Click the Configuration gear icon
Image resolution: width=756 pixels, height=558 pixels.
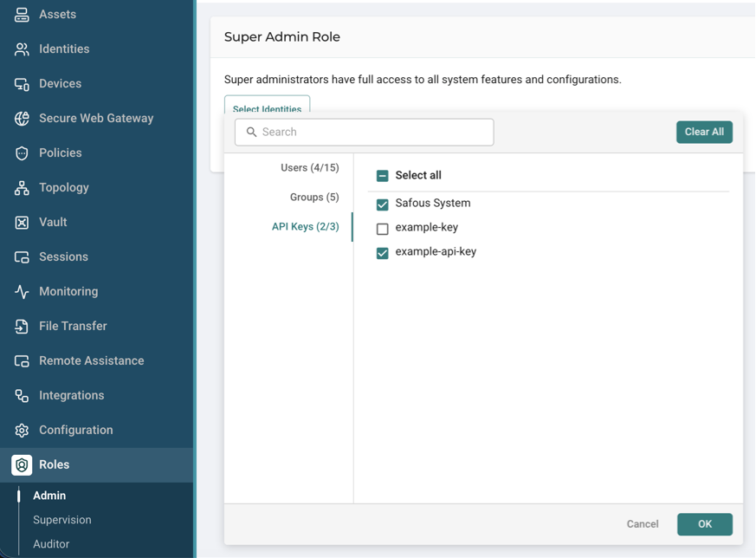tap(22, 430)
